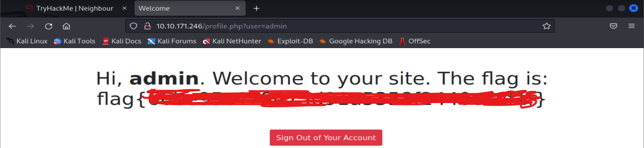Open Kali NetHunter bookmark
Image resolution: width=644 pixels, height=148 pixels.
click(x=232, y=41)
